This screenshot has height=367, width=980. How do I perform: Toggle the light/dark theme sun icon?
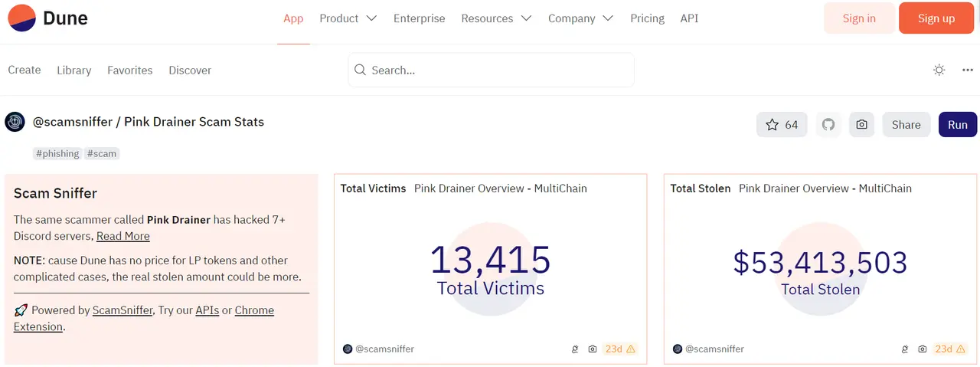(939, 70)
